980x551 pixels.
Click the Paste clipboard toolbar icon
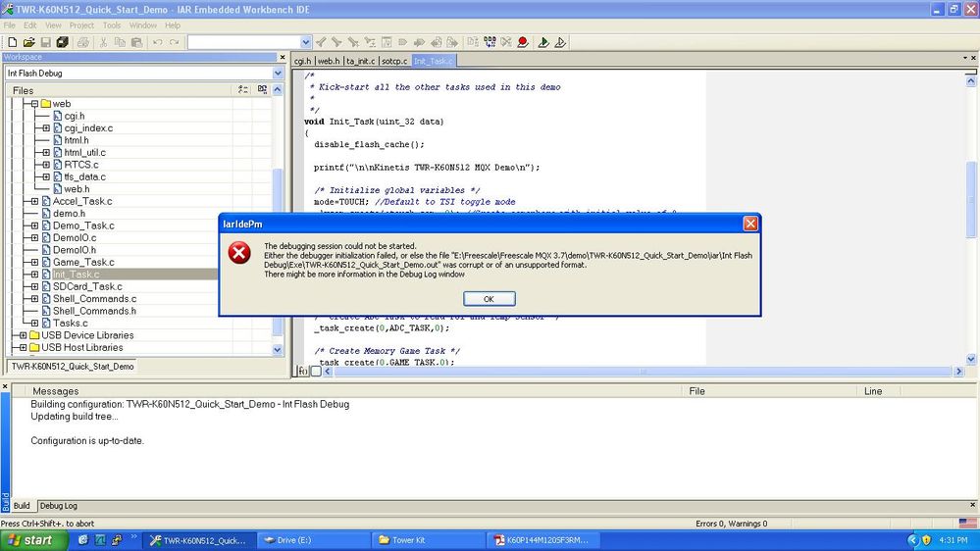pyautogui.click(x=136, y=42)
